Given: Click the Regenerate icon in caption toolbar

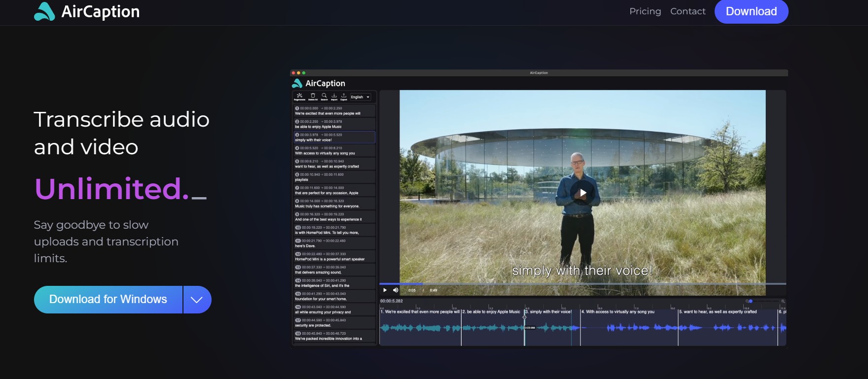Looking at the screenshot, I should (299, 97).
